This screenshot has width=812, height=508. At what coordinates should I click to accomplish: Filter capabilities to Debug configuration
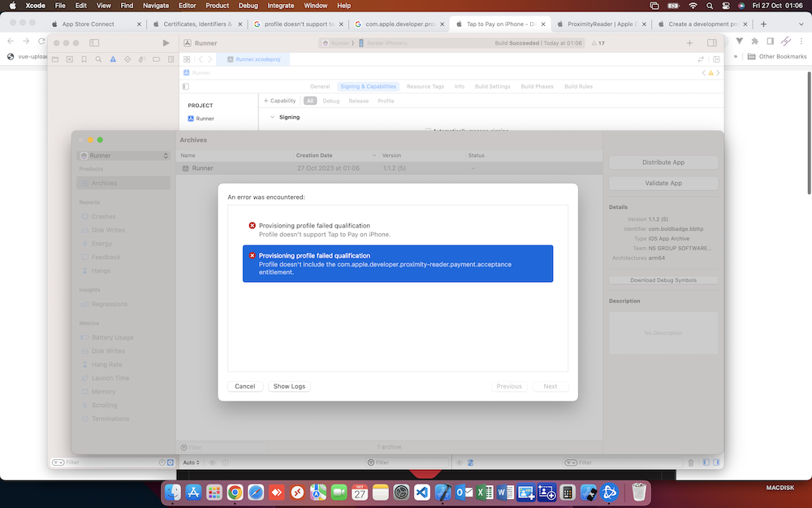[331, 101]
